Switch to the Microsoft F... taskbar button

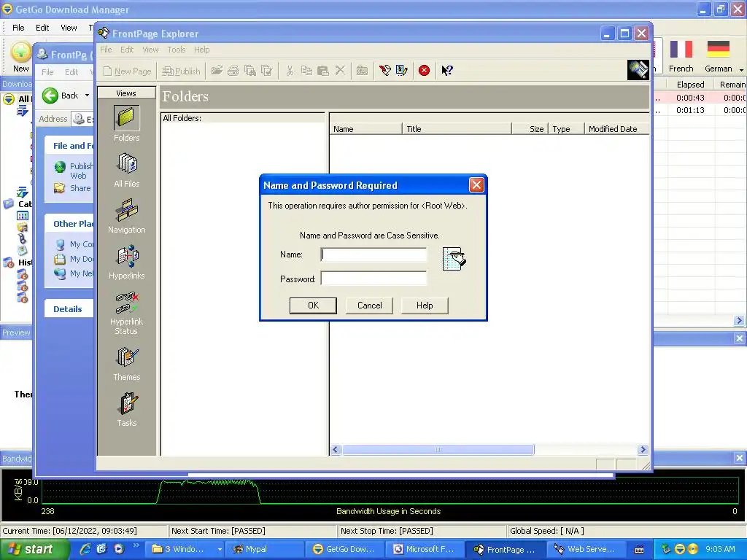425,549
